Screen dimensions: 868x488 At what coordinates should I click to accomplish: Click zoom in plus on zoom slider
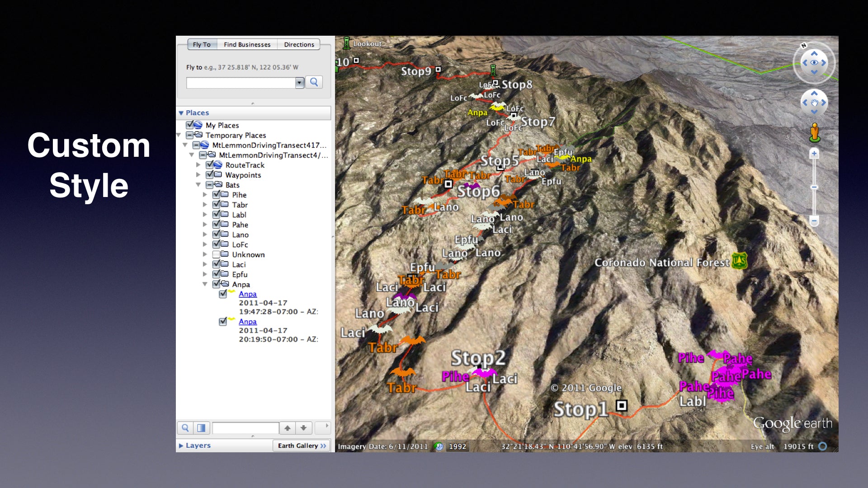pyautogui.click(x=814, y=154)
